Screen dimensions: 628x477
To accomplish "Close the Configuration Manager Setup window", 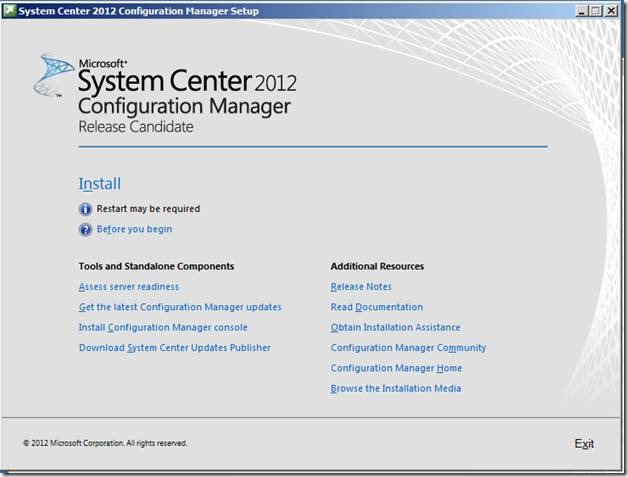I will pyautogui.click(x=613, y=11).
